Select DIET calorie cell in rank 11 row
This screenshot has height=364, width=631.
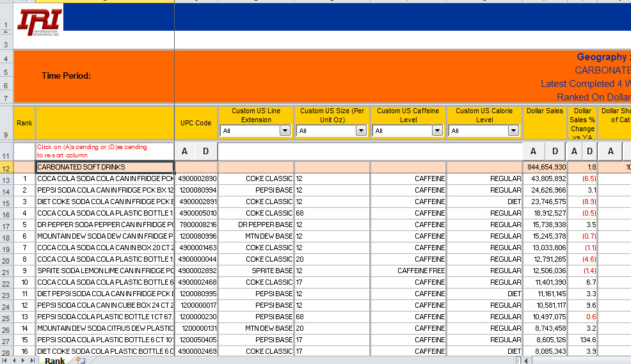click(484, 294)
